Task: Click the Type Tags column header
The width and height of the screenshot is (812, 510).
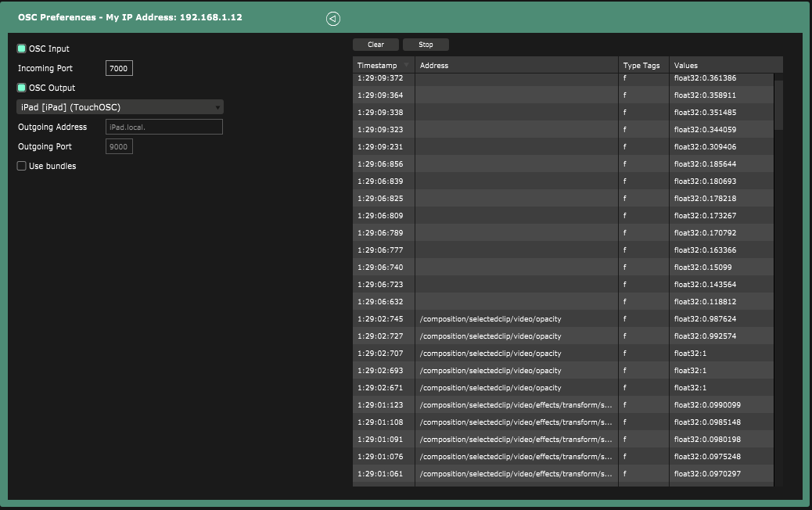Action: tap(642, 66)
